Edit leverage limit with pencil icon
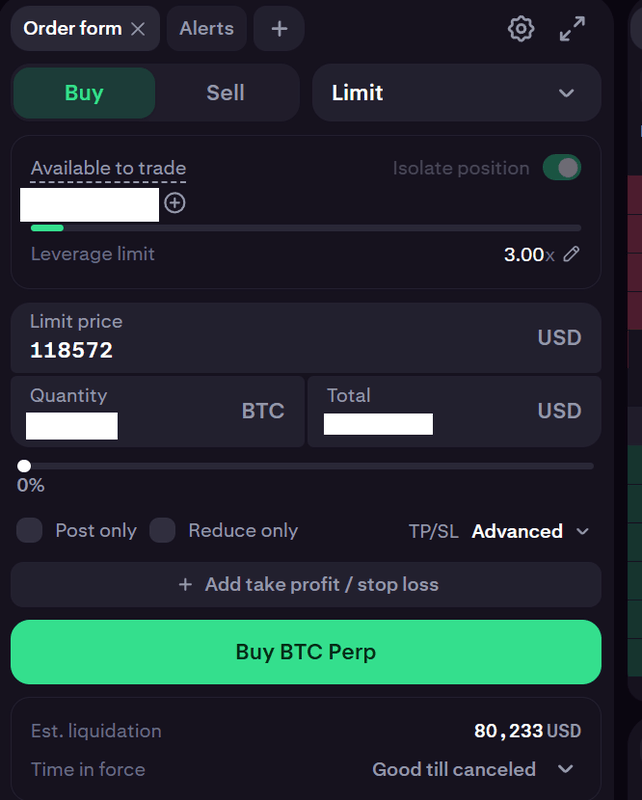This screenshot has width=642, height=800. click(571, 254)
